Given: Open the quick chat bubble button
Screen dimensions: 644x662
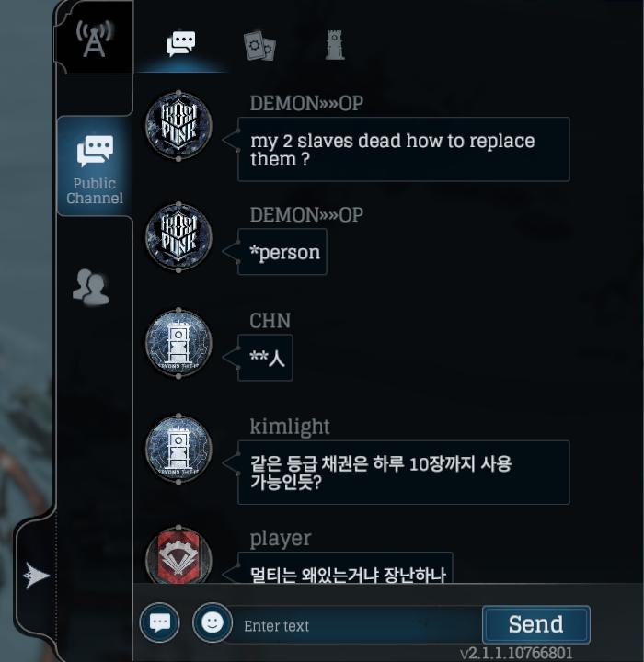Looking at the screenshot, I should 160,622.
